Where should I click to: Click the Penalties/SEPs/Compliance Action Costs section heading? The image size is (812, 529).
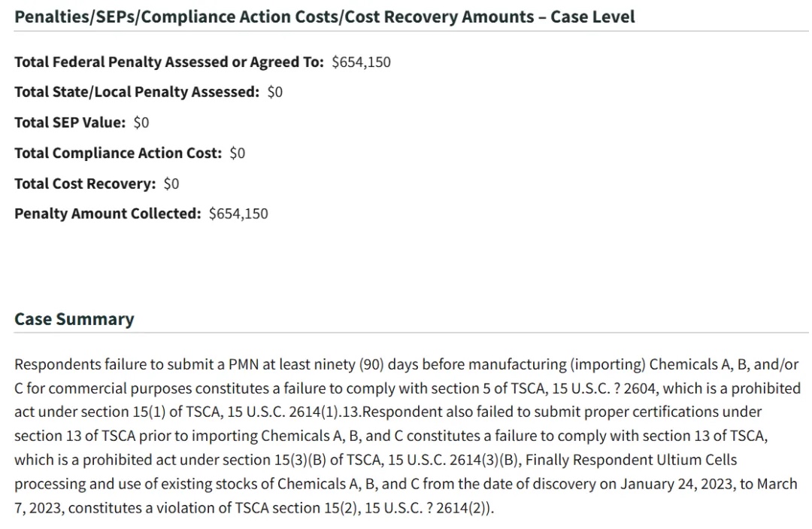[324, 17]
